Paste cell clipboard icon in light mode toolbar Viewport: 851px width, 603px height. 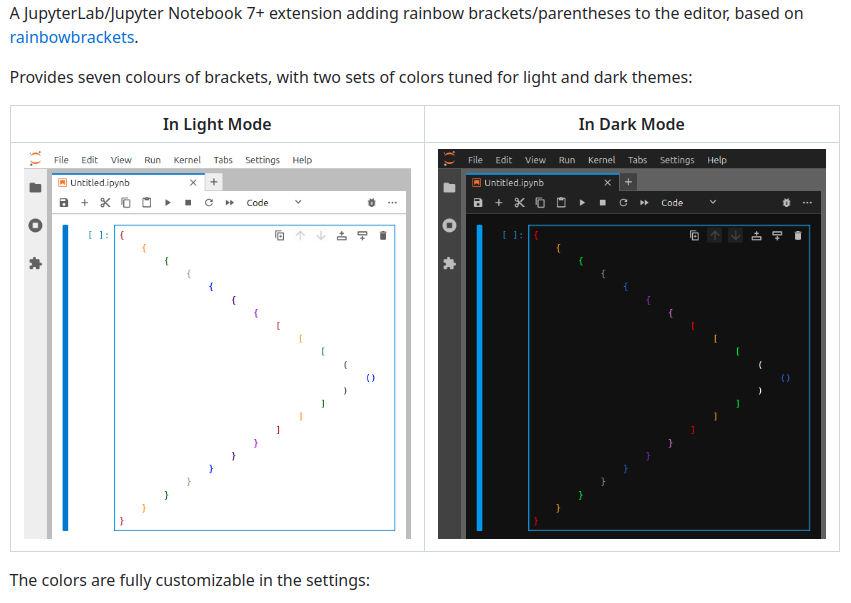147,202
